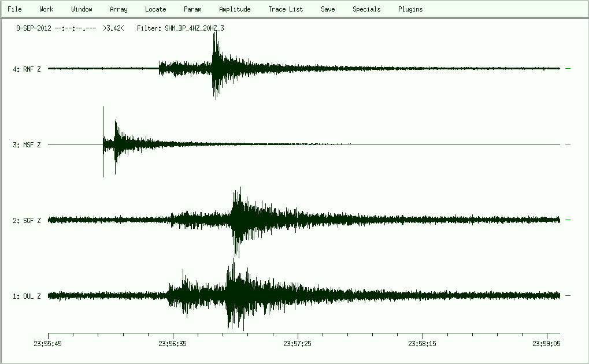Open the Param menu
Screen dimensions: 589x364
point(192,9)
